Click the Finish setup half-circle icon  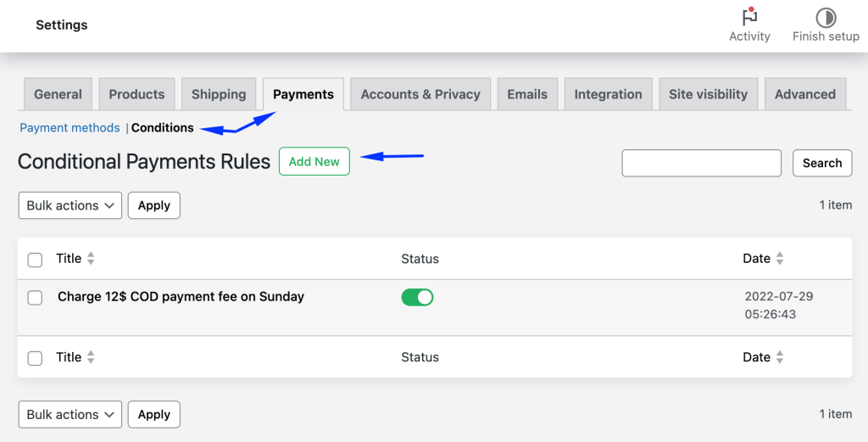826,18
